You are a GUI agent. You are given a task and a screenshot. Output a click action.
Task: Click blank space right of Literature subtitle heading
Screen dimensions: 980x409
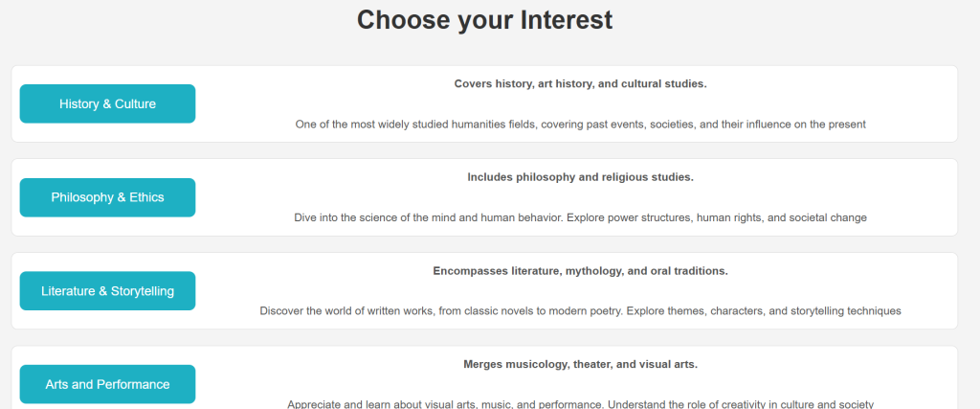pyautogui.click(x=842, y=271)
